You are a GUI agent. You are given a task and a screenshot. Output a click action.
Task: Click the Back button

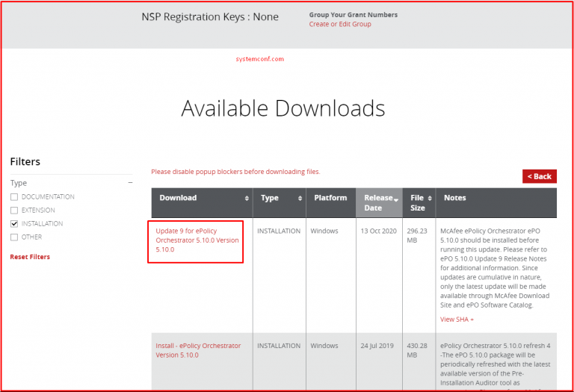(x=539, y=176)
